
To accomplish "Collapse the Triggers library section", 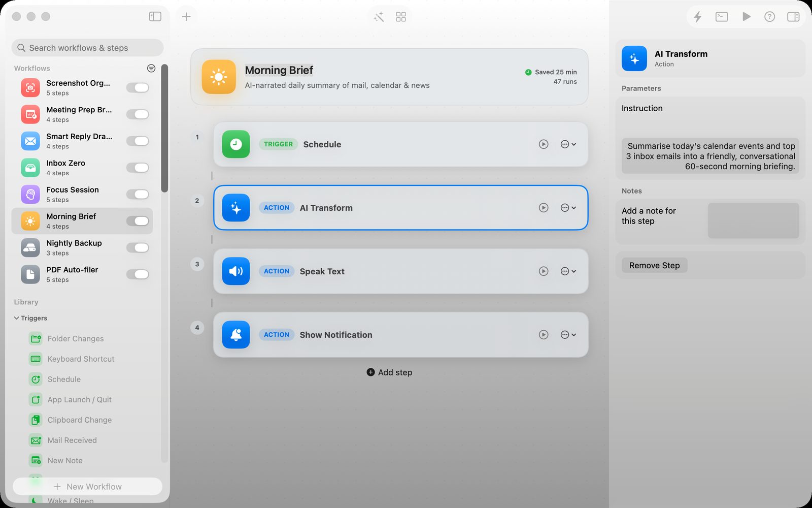I will [17, 318].
